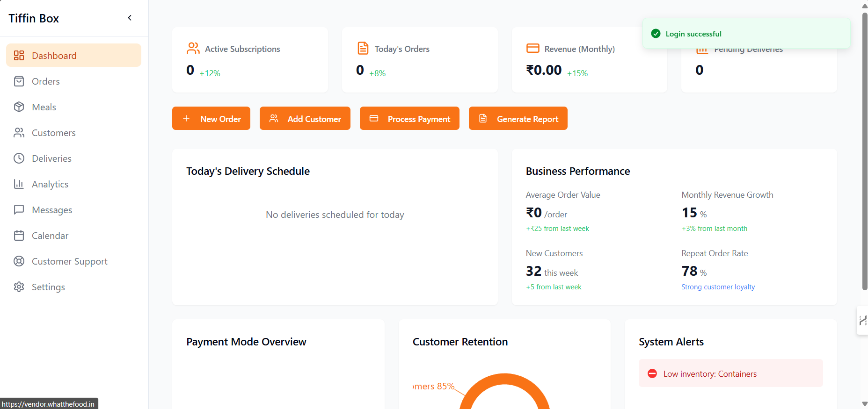Image resolution: width=868 pixels, height=409 pixels.
Task: Click the Analytics bar chart icon
Action: pyautogui.click(x=19, y=184)
